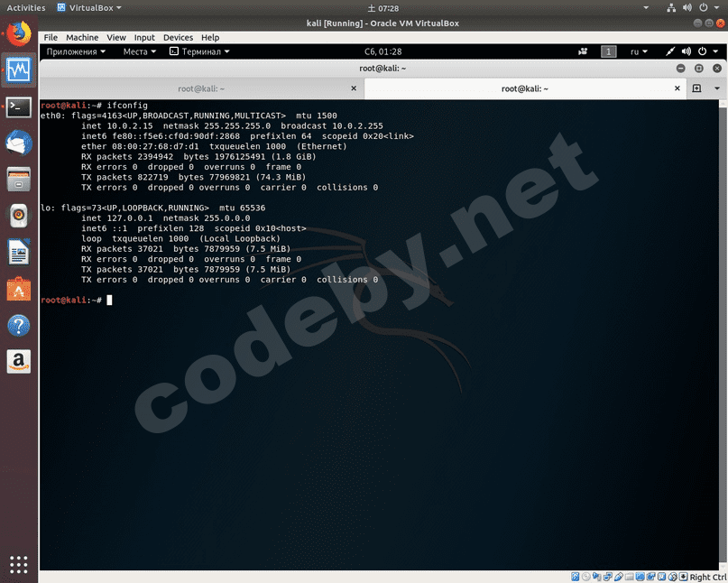Click VirtualBox network adapters status icon

tap(607, 577)
